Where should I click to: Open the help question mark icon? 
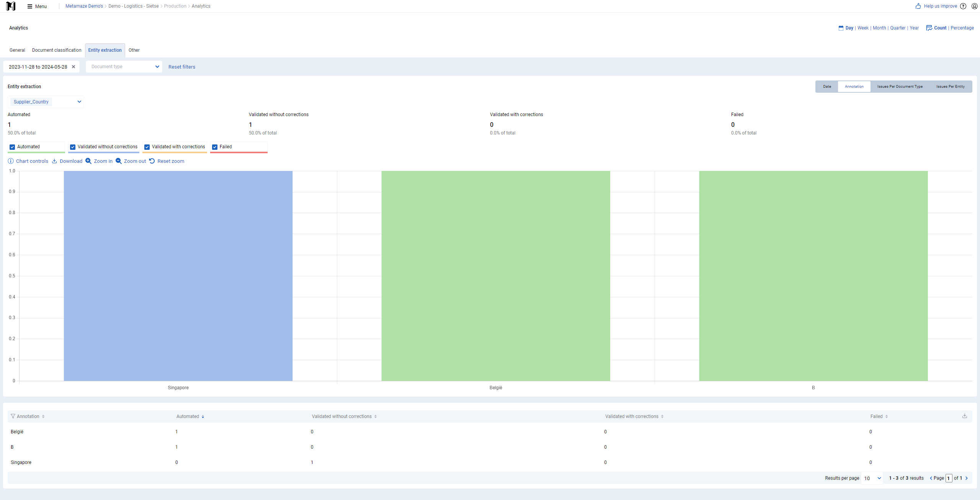[x=963, y=6]
